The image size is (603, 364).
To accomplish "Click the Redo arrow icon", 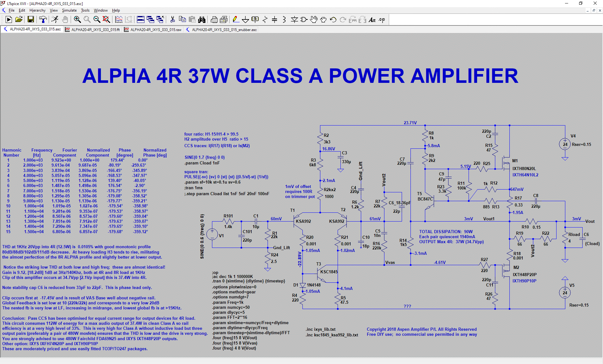I will point(343,20).
